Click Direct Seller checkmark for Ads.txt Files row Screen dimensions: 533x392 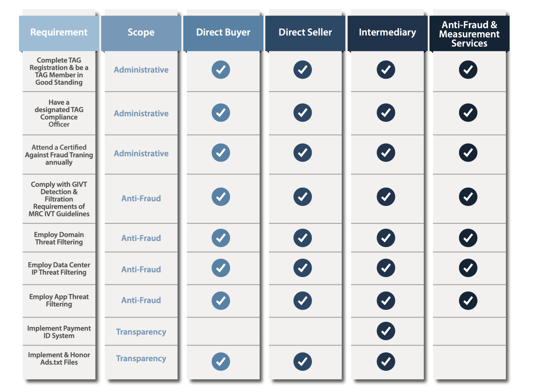click(x=302, y=362)
